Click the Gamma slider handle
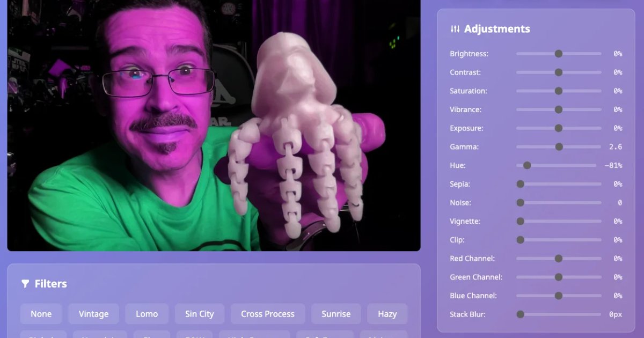 559,146
